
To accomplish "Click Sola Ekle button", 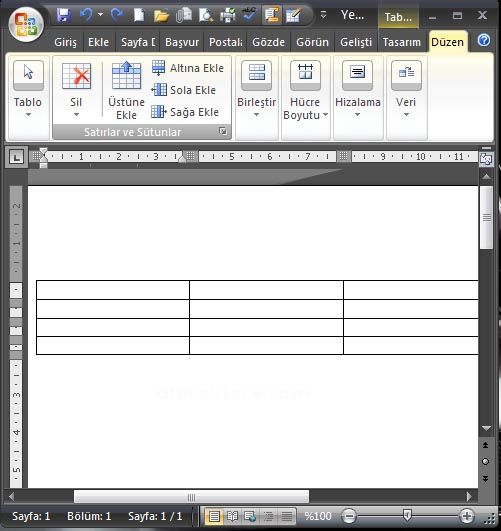I will (x=183, y=90).
